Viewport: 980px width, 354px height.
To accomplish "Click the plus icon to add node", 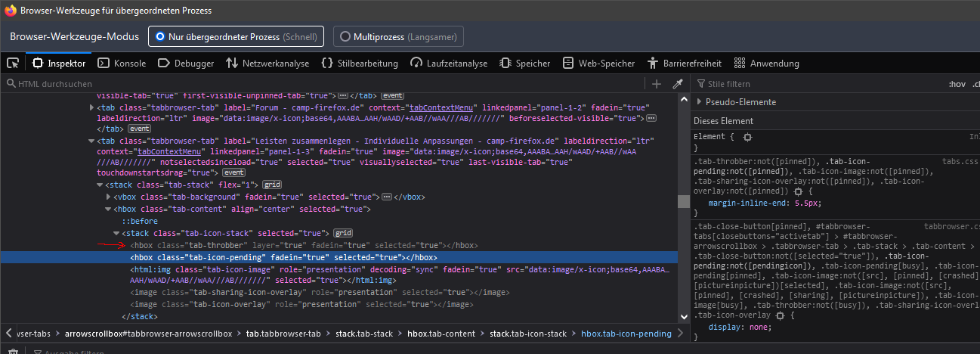I will coord(657,84).
